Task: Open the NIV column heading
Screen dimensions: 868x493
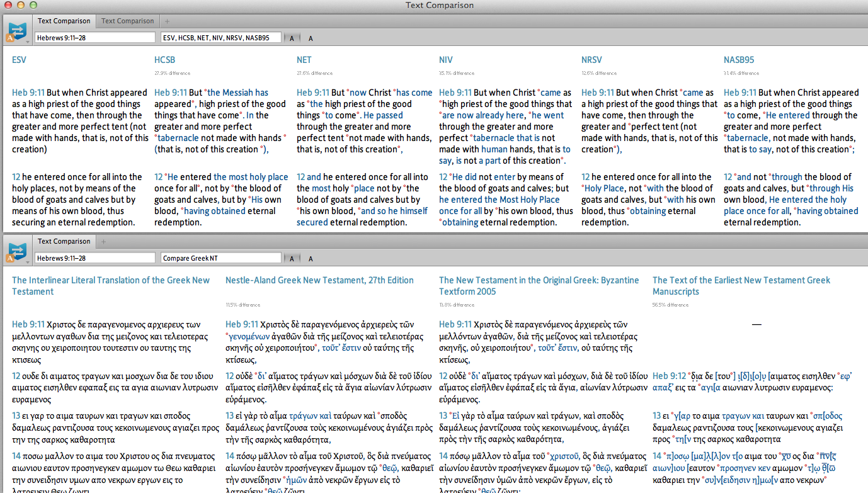Action: [x=446, y=60]
